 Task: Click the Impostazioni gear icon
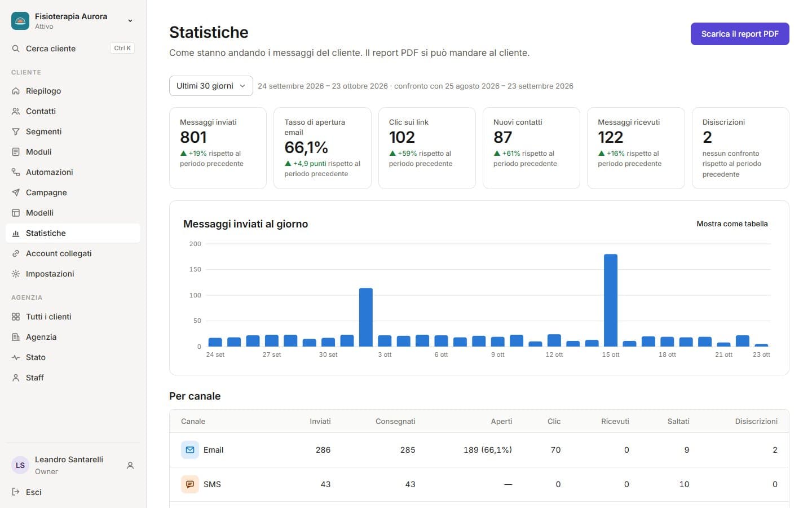click(16, 274)
